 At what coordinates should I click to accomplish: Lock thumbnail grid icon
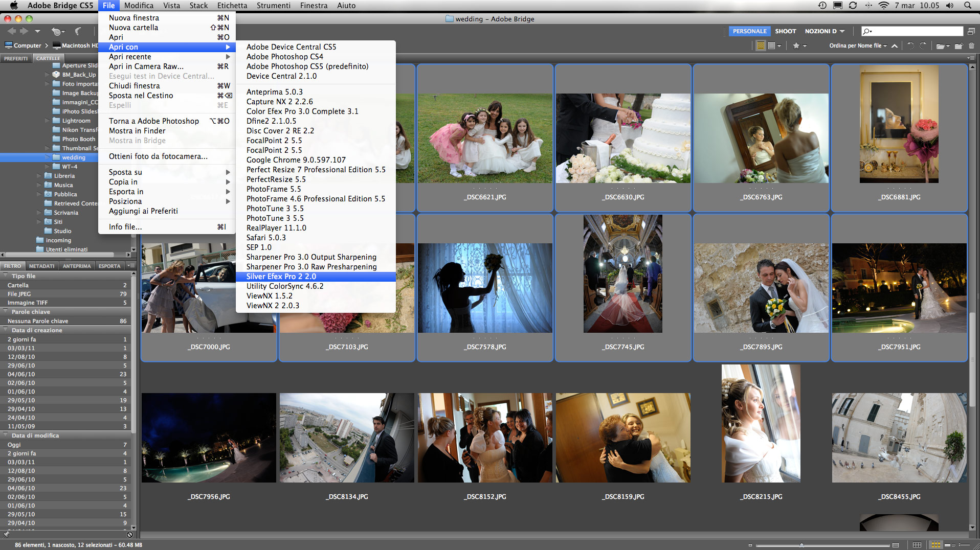pyautogui.click(x=917, y=545)
